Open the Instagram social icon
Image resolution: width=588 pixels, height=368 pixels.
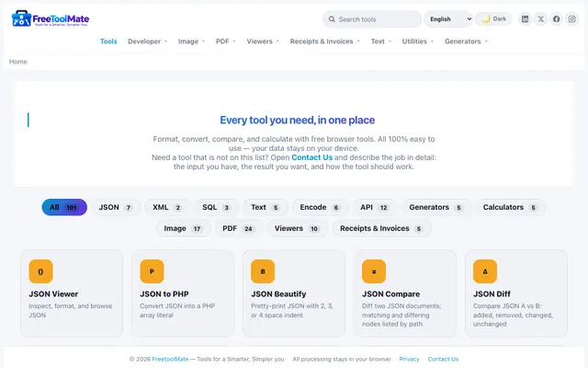pyautogui.click(x=571, y=19)
